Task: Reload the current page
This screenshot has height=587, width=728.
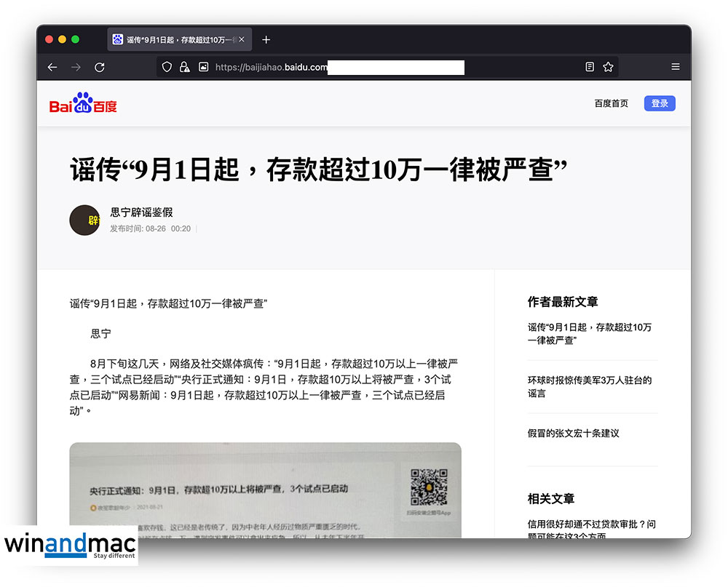Action: 100,67
